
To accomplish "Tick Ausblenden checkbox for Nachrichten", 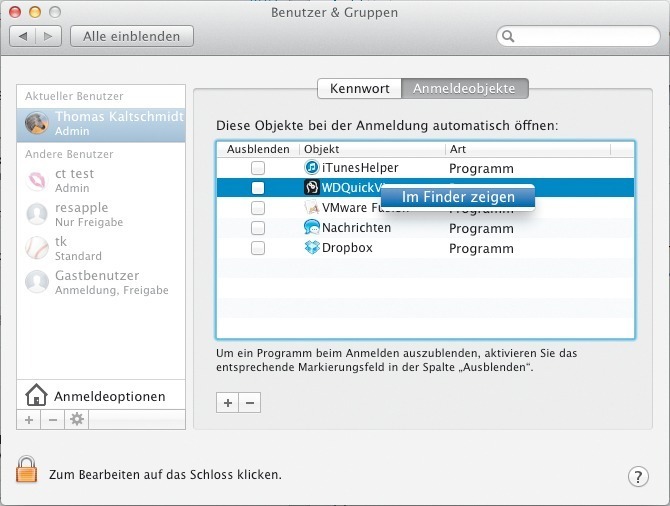I will (x=258, y=228).
